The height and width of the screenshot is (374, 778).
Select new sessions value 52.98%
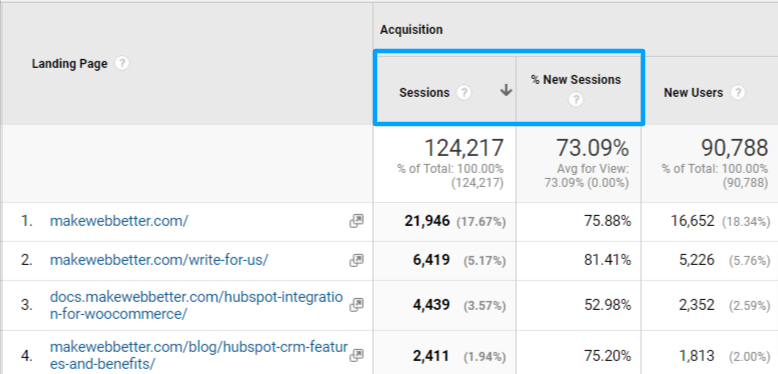coord(607,305)
